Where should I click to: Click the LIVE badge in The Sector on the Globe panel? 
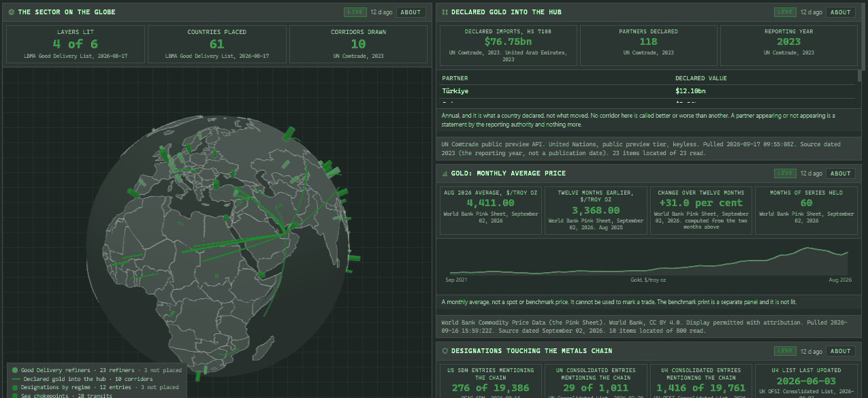355,12
